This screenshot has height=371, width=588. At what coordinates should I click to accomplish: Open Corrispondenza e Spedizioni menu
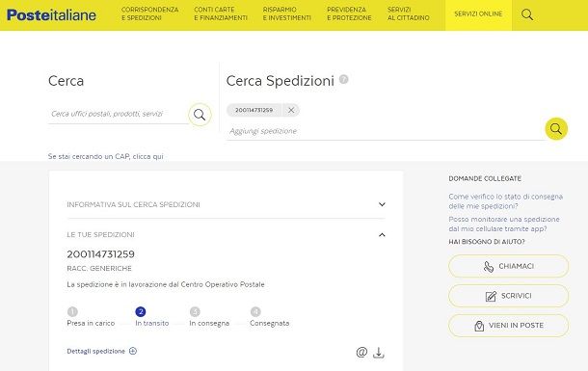[x=149, y=13]
